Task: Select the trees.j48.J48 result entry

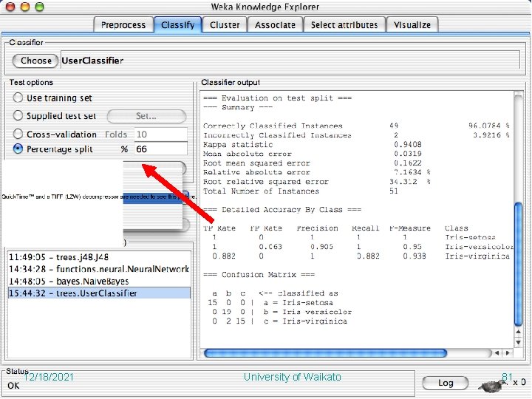Action: coord(99,257)
